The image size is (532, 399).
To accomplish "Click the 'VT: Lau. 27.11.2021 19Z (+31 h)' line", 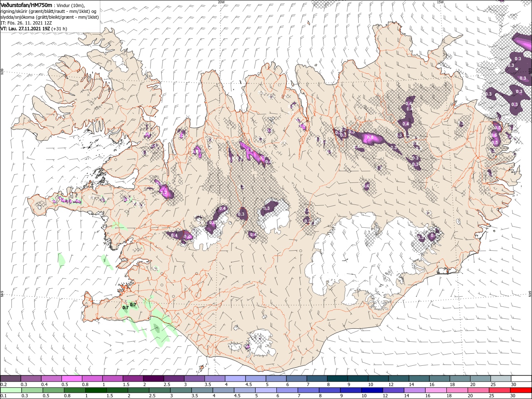I will 34,29.
